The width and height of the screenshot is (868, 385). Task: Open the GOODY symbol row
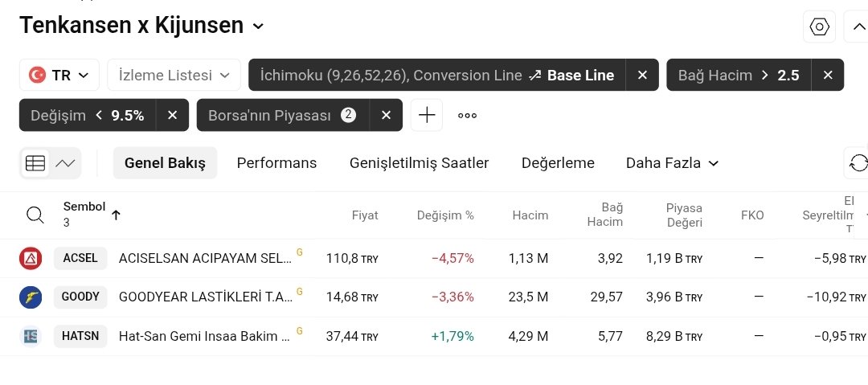click(80, 297)
